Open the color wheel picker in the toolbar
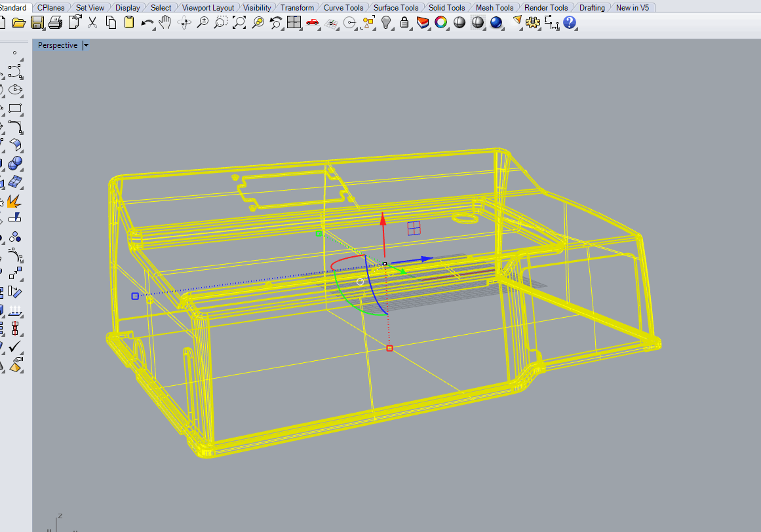 click(x=440, y=22)
